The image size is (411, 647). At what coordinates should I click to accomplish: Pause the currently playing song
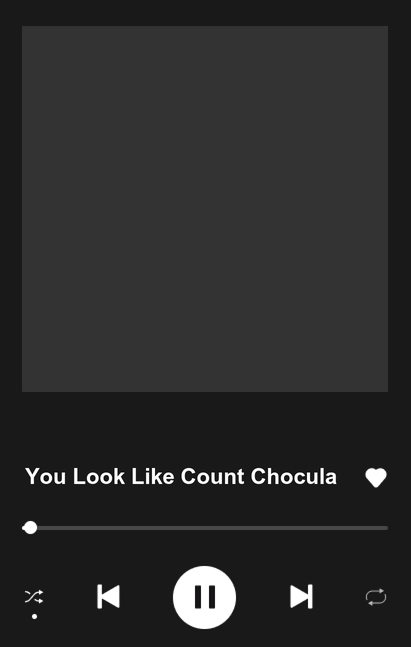(204, 597)
